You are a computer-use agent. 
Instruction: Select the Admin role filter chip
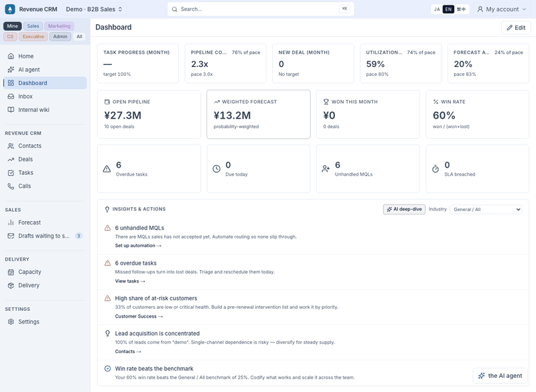[60, 37]
